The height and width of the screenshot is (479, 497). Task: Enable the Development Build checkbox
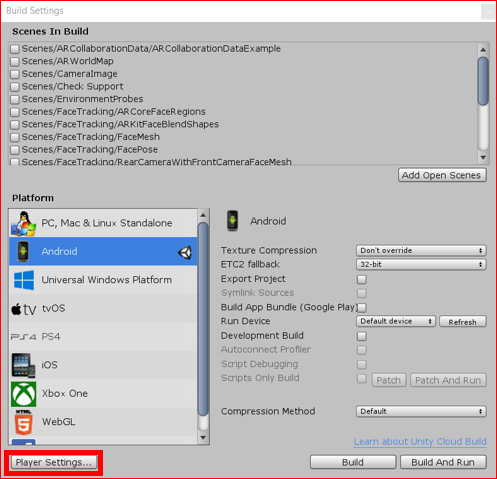(x=362, y=336)
